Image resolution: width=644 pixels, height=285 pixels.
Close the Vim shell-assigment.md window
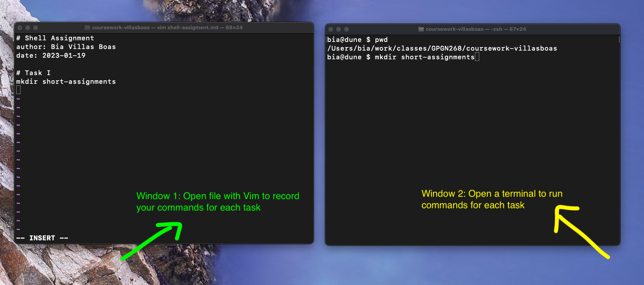20,28
